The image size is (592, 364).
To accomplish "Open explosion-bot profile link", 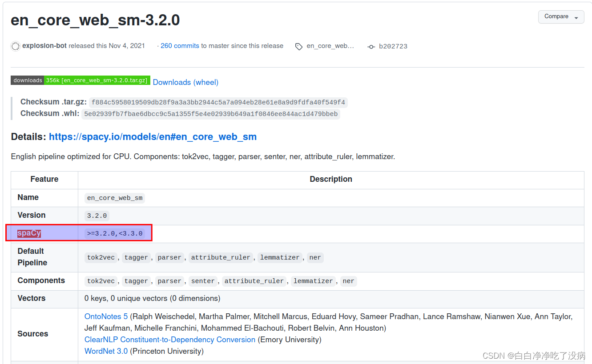I will click(44, 46).
